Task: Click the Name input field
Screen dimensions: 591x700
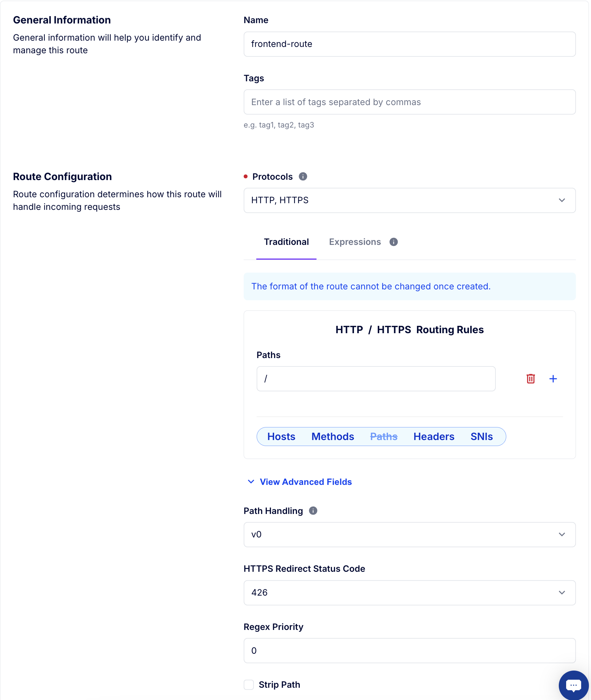Action: coord(409,44)
